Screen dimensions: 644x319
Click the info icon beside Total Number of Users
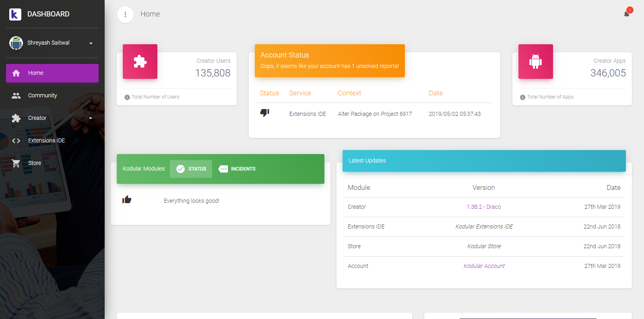127,97
